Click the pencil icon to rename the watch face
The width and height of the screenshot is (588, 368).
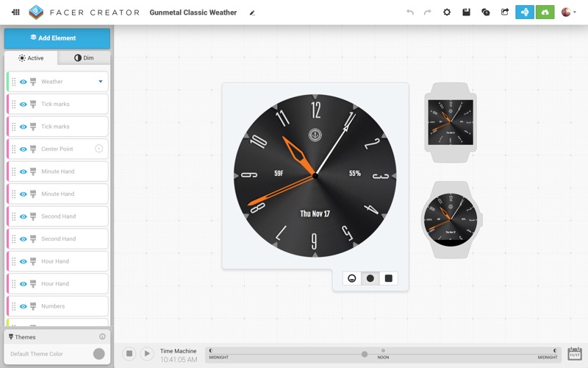[x=252, y=13]
